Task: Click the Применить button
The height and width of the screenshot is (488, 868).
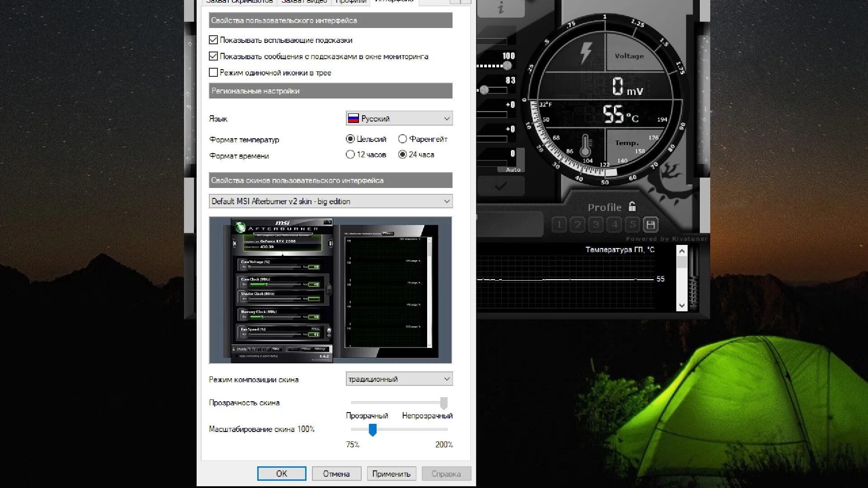Action: (392, 474)
